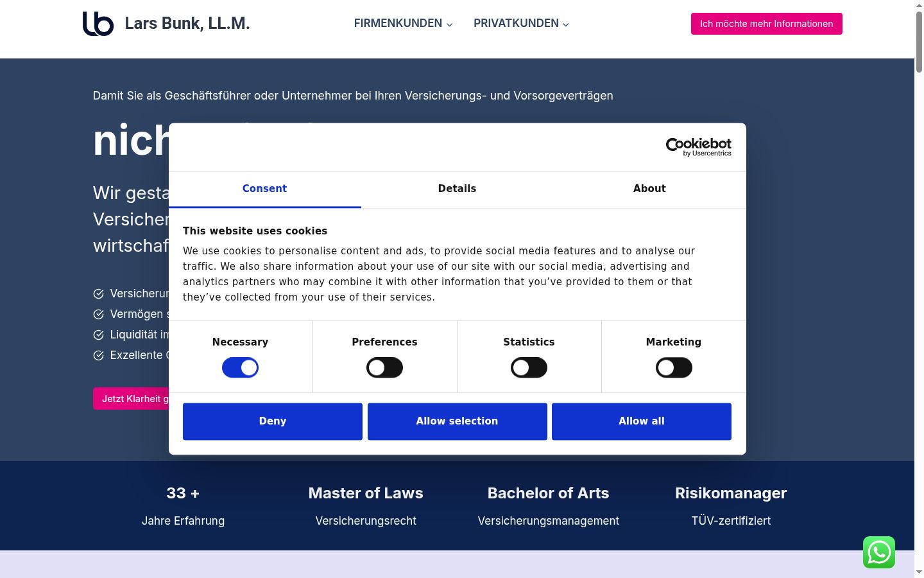Image resolution: width=924 pixels, height=578 pixels.
Task: Open the WhatsApp chat icon
Action: 879,552
